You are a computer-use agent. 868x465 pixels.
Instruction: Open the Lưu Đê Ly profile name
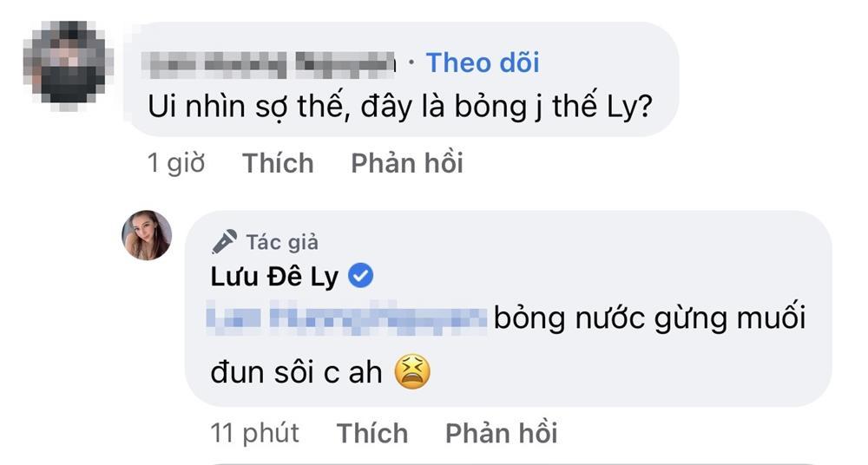pos(276,277)
